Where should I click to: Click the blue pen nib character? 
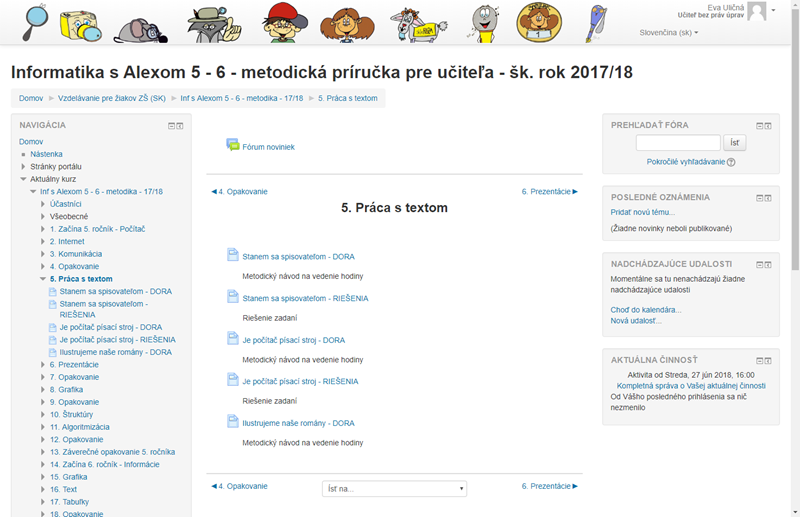[596, 23]
